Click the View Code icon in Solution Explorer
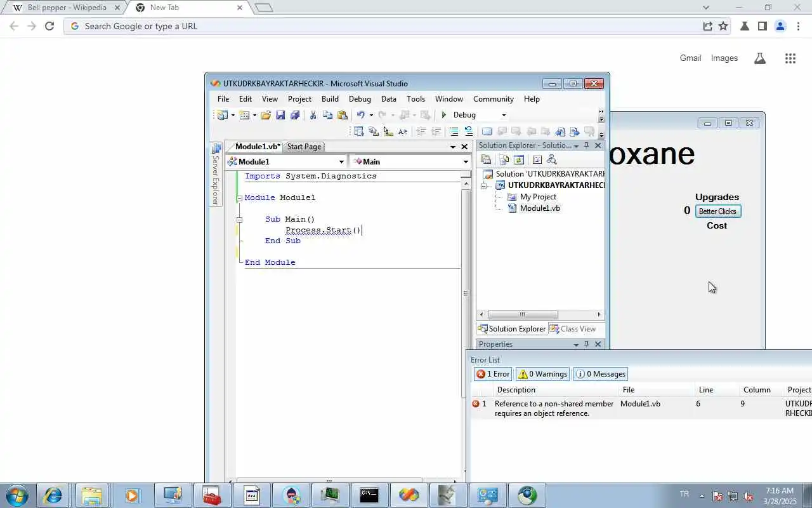812x508 pixels. click(537, 160)
